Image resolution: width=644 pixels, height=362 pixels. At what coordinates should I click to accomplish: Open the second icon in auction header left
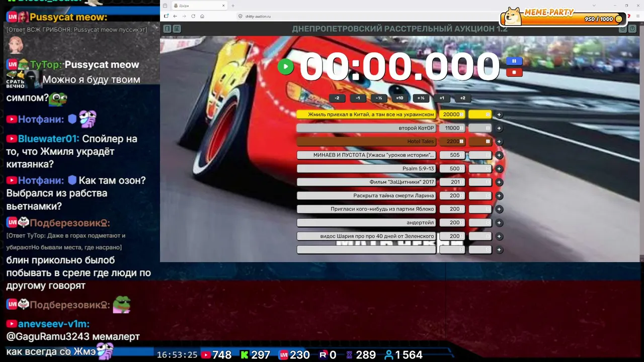pos(177,29)
